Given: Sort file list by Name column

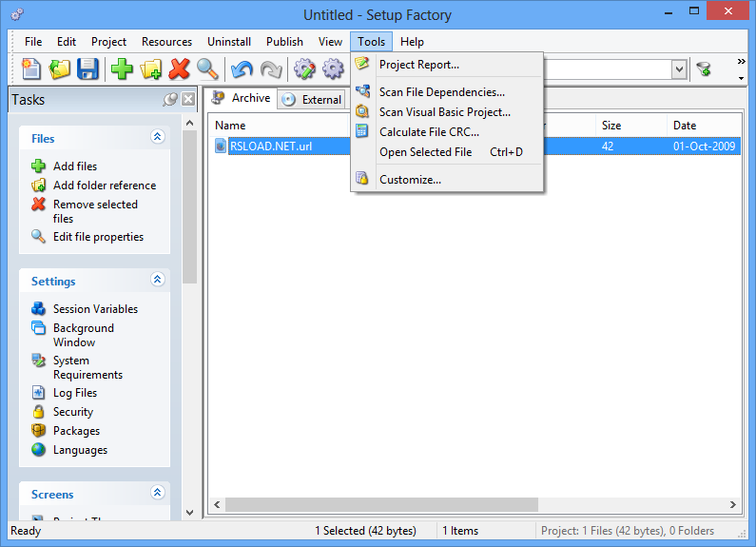Looking at the screenshot, I should click(x=279, y=126).
